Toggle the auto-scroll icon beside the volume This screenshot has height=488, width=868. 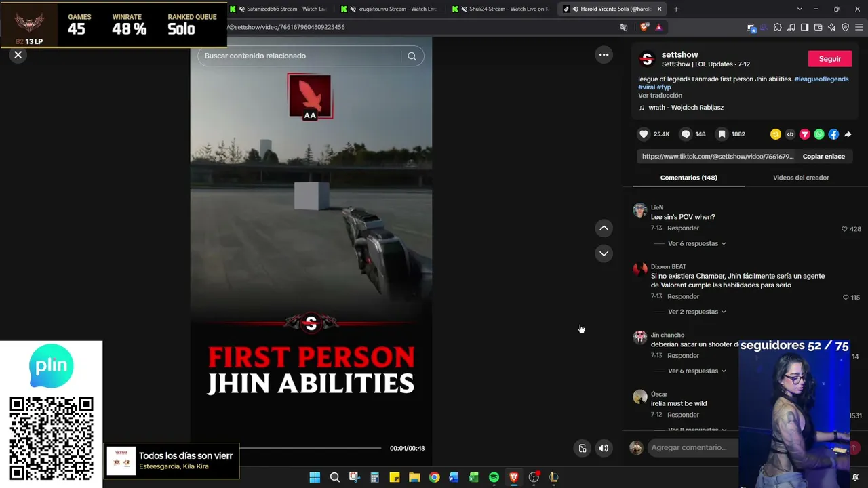[583, 448]
